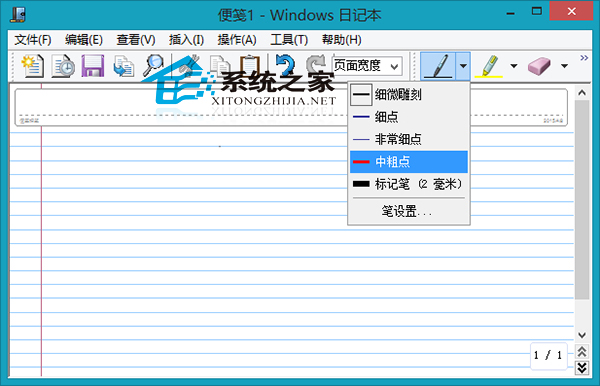Click the Copy toolbar icon
The image size is (600, 386).
[x=220, y=66]
